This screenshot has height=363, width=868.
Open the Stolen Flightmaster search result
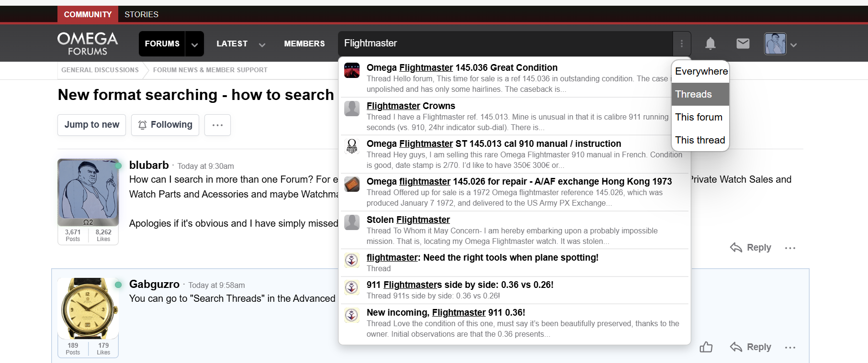408,220
